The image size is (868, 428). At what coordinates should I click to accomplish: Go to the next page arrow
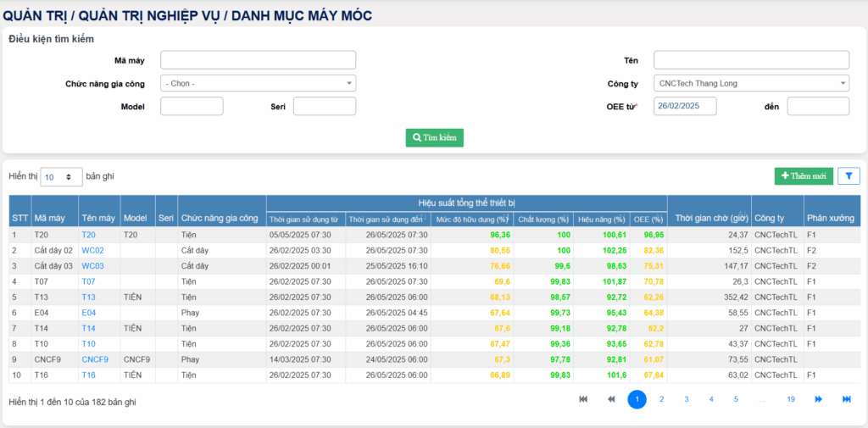click(818, 399)
